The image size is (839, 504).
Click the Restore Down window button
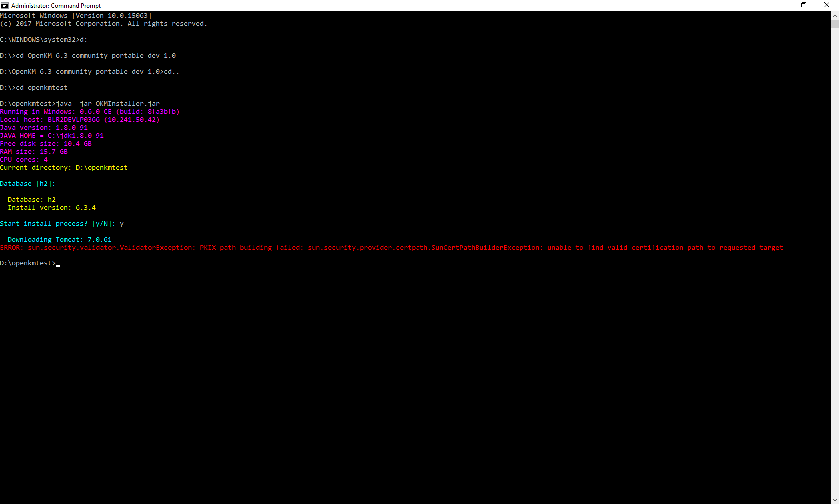pos(804,5)
